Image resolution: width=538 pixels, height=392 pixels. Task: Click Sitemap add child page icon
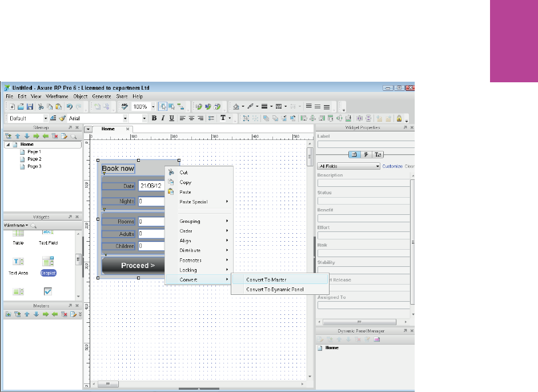pyautogui.click(x=8, y=136)
